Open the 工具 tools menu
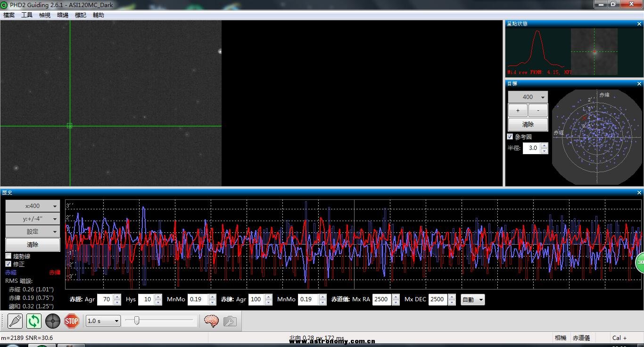This screenshot has width=644, height=347. [27, 15]
